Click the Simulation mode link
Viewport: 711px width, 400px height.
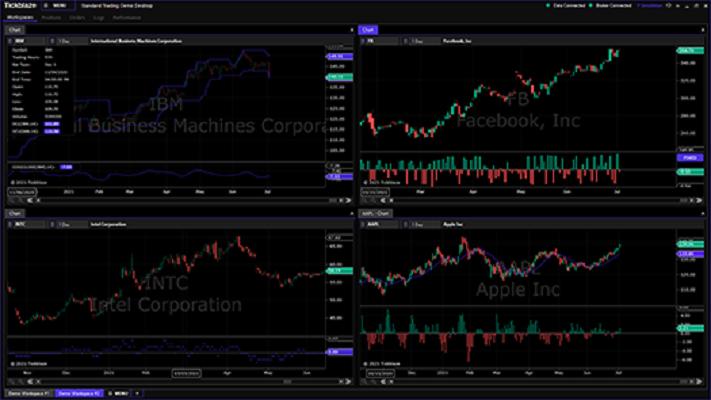[649, 5]
